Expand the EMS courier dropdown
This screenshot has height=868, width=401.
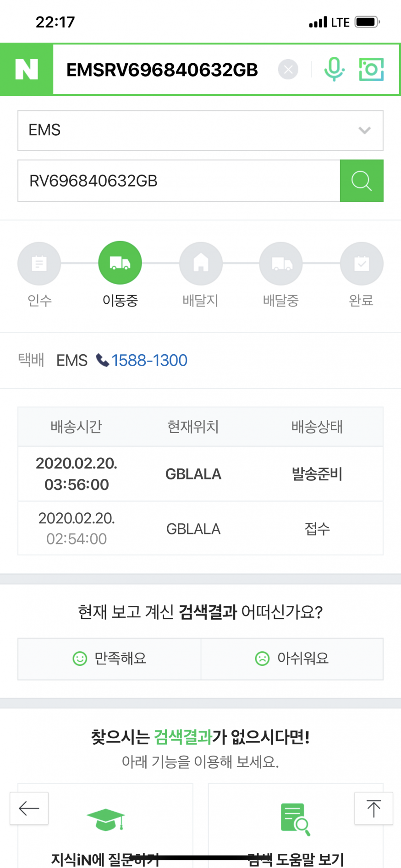[x=200, y=131]
